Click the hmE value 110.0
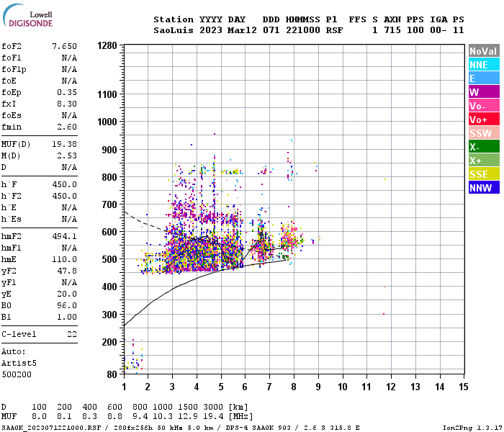This screenshot has width=504, height=432. tap(65, 259)
